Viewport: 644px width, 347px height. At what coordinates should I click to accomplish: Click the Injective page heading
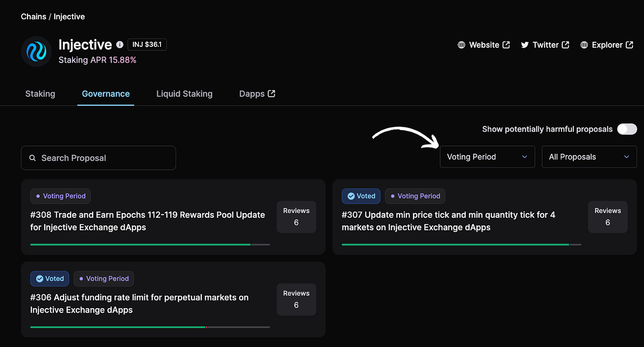(85, 44)
